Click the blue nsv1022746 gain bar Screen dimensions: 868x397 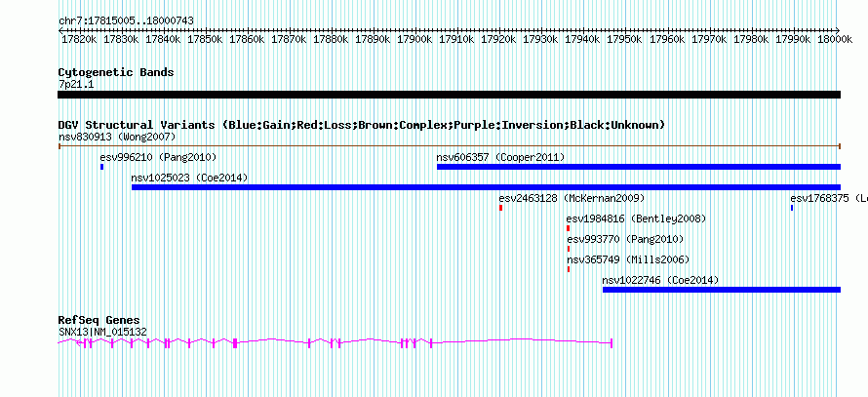(722, 290)
